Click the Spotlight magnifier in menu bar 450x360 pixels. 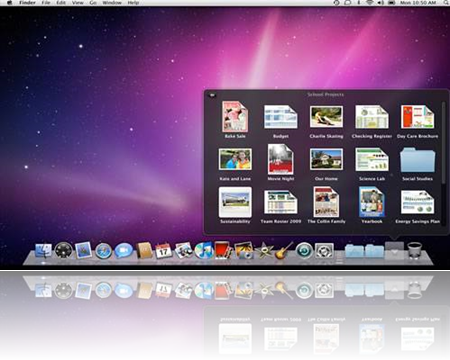(x=446, y=3)
